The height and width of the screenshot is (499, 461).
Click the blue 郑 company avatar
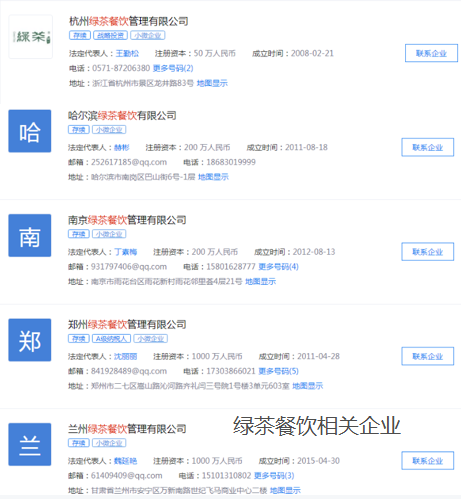[x=30, y=340]
